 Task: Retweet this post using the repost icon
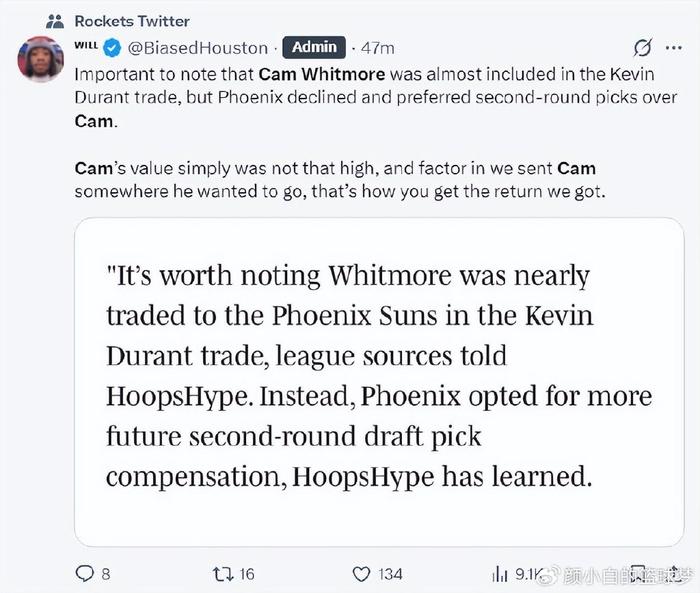222,573
